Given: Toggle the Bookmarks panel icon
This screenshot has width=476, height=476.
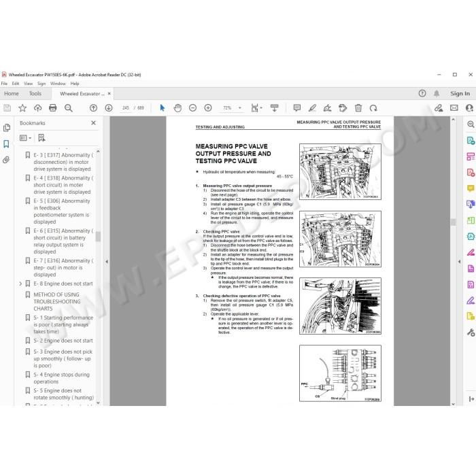Looking at the screenshot, I should point(6,143).
